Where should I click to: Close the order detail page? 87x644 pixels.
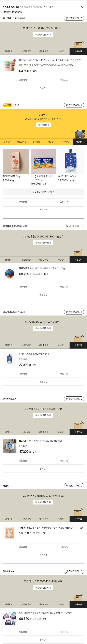pos(82,7)
